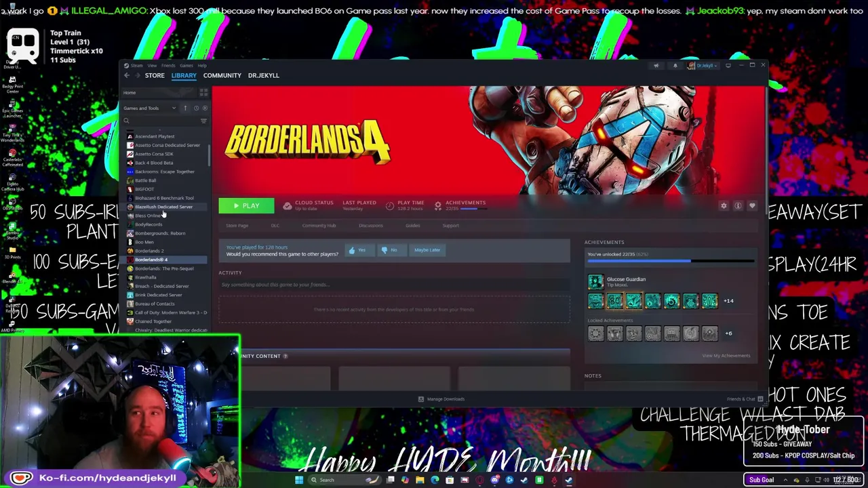Open the DR.JEKYLL profile tab
This screenshot has height=488, width=868.
(264, 75)
